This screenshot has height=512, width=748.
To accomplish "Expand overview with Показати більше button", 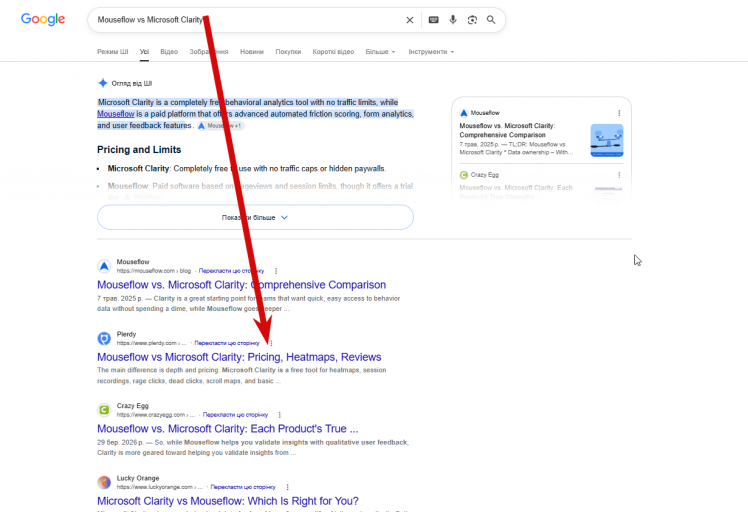I will point(255,217).
